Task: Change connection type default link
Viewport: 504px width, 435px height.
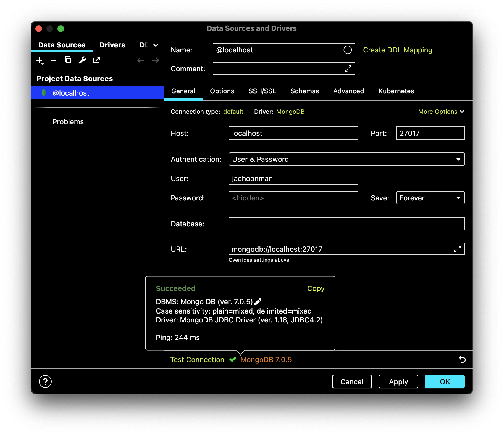Action: point(233,112)
